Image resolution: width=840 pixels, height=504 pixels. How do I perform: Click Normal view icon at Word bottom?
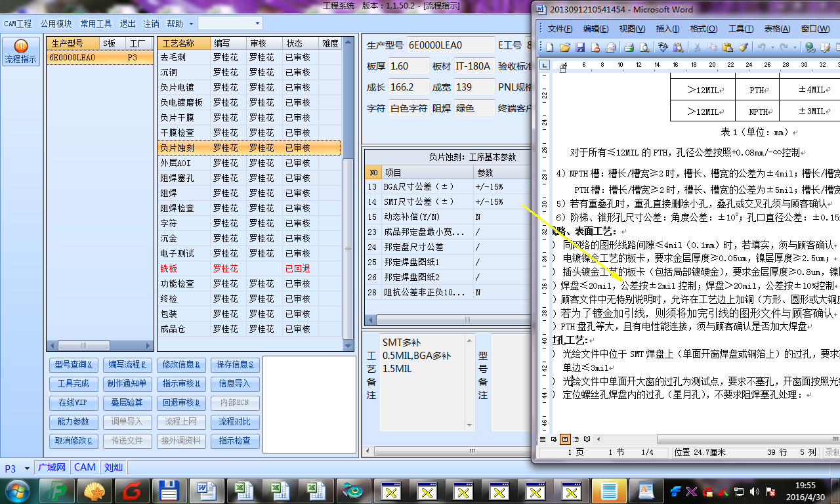coord(543,439)
